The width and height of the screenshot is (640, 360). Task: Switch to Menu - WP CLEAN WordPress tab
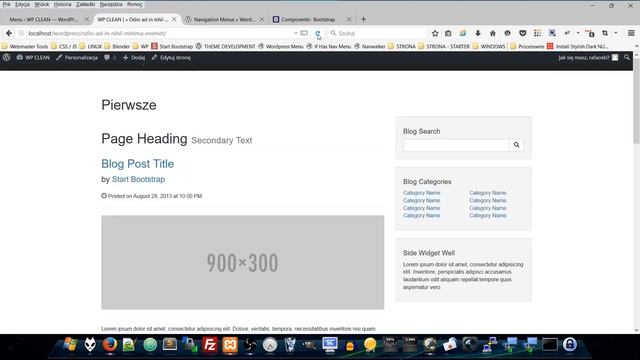tap(44, 19)
